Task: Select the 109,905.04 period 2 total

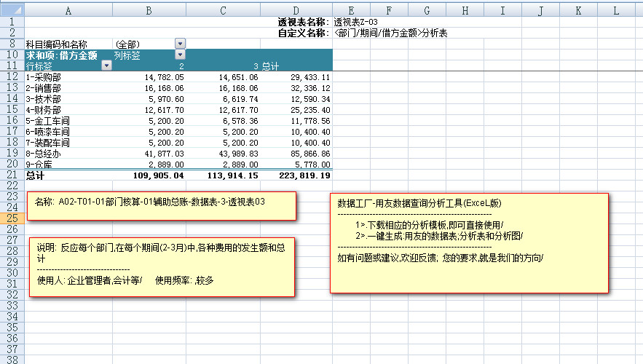Action: pyautogui.click(x=149, y=175)
